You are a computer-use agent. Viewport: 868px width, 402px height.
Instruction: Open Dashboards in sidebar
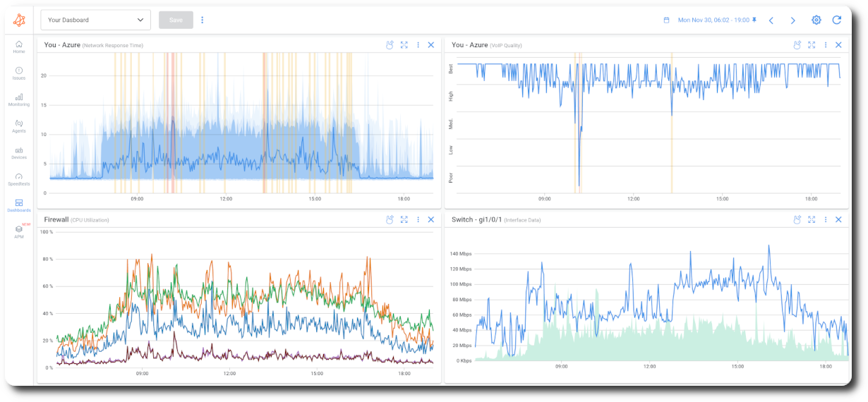click(19, 205)
